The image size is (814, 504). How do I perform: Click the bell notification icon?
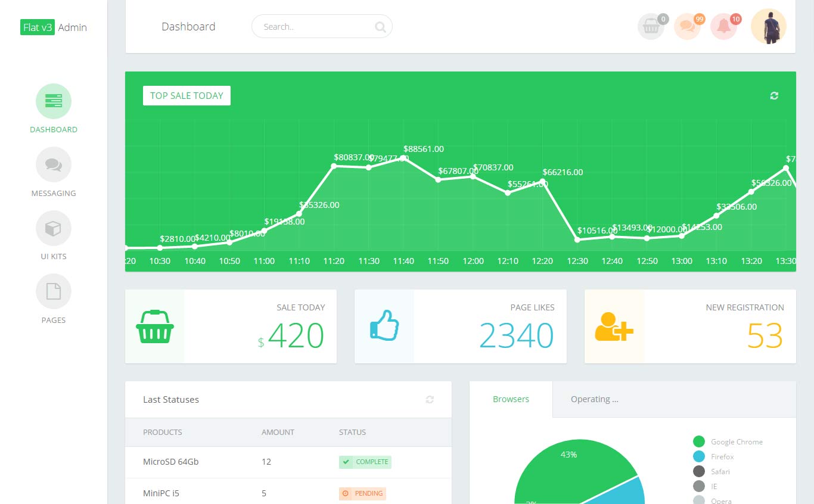[723, 26]
